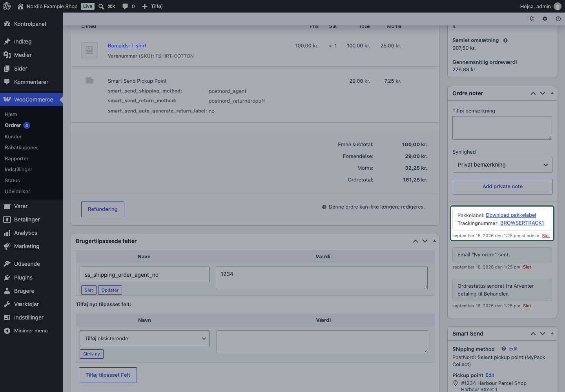Toggle the Ordre noter panel collapse triangle

tap(552, 93)
